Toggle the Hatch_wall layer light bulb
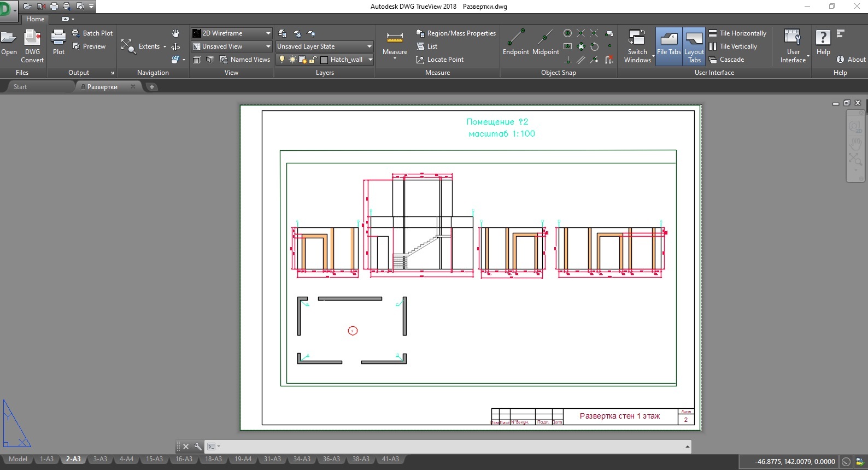The width and height of the screenshot is (868, 470). [282, 60]
